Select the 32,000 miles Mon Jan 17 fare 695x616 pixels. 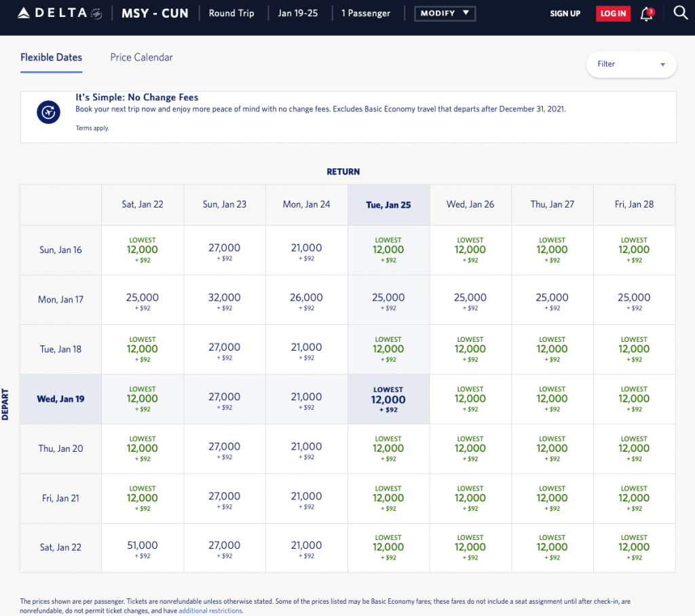click(x=224, y=301)
